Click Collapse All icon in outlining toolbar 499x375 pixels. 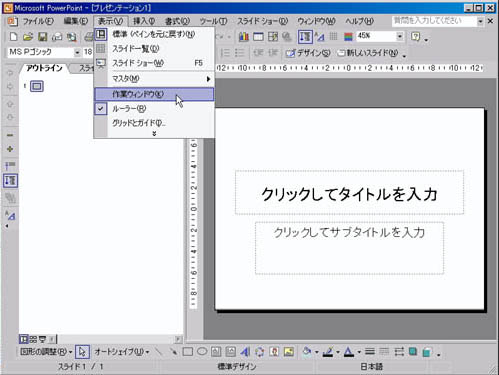click(x=10, y=166)
